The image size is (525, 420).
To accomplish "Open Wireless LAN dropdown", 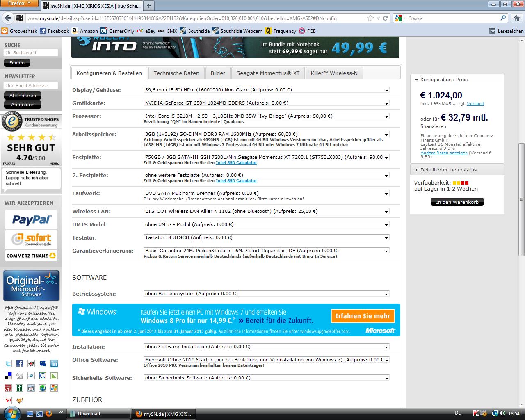I will point(267,211).
